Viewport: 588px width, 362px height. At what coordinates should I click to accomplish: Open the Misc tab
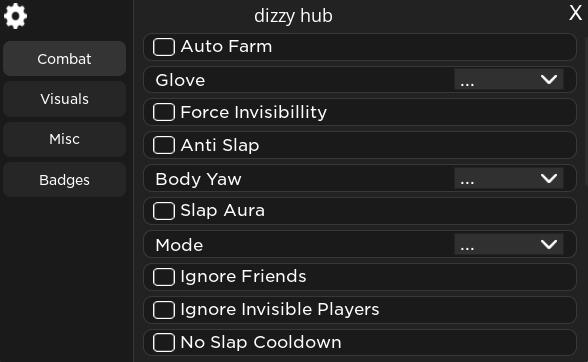[64, 139]
